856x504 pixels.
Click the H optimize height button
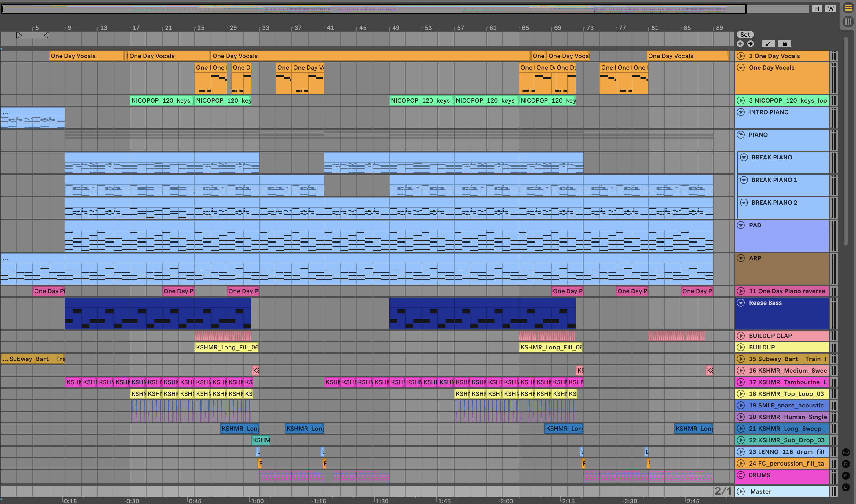(x=817, y=9)
